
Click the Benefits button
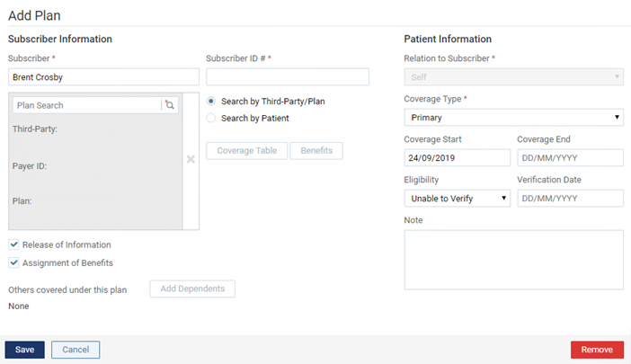(316, 151)
